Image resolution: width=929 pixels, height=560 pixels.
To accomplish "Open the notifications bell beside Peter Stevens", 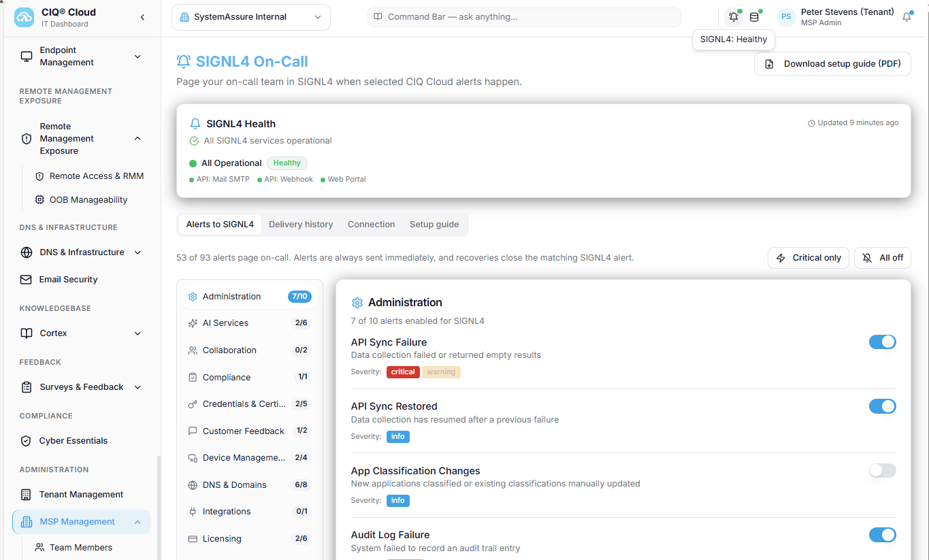I will point(907,17).
